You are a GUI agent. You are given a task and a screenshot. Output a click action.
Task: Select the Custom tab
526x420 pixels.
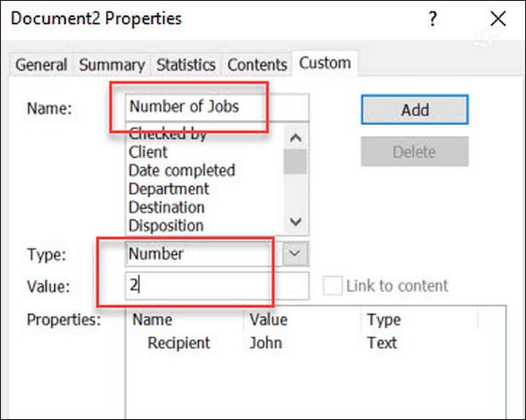(x=324, y=63)
